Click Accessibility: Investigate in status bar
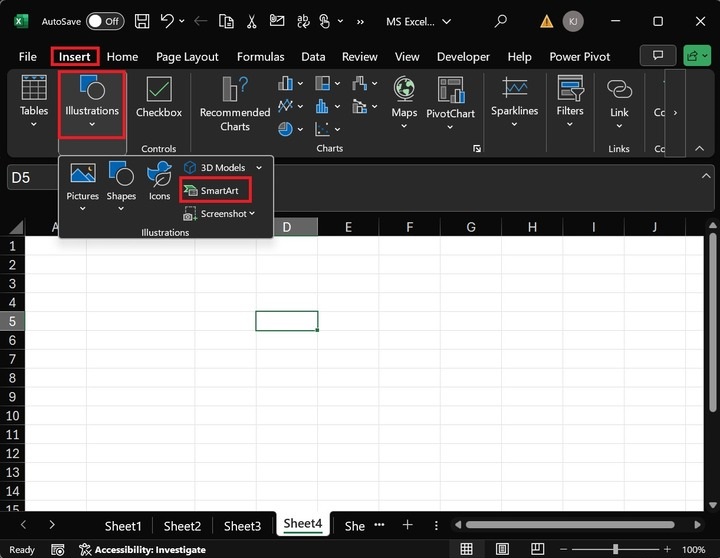The image size is (720, 558). click(142, 550)
